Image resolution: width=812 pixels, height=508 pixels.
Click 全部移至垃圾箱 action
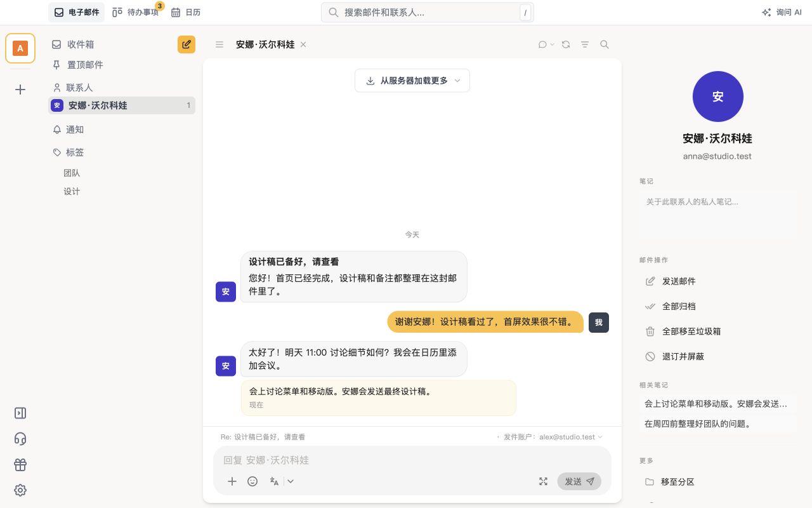[x=717, y=331]
